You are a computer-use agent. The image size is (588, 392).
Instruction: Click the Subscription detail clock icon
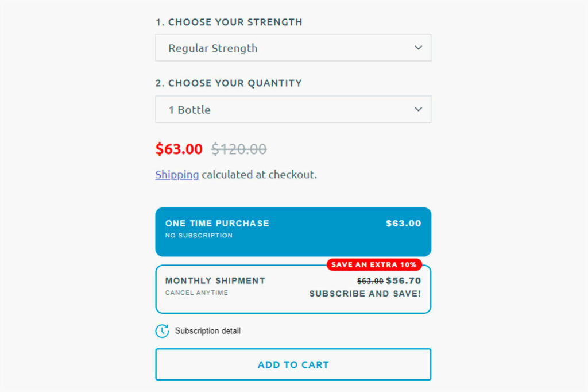[x=162, y=331]
